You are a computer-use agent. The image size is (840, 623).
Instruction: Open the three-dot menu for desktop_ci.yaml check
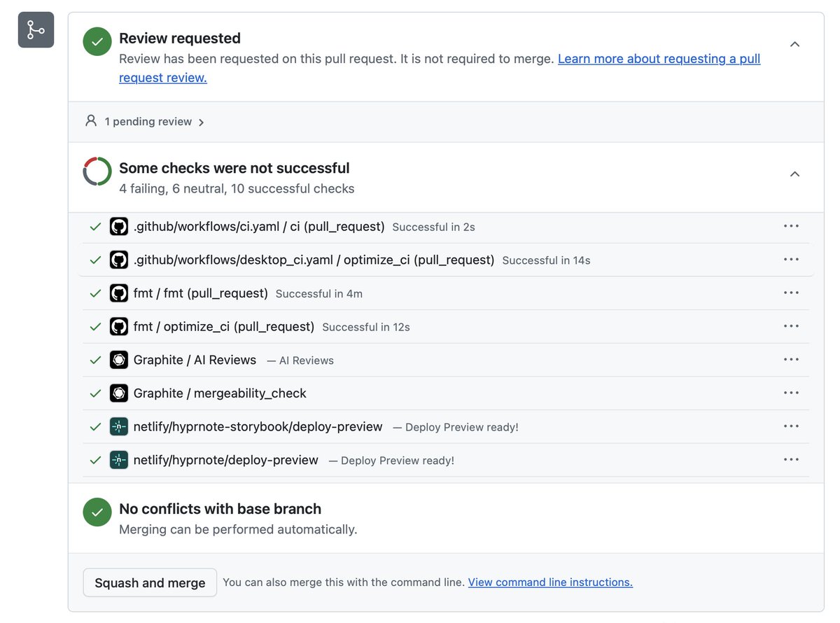pos(791,259)
